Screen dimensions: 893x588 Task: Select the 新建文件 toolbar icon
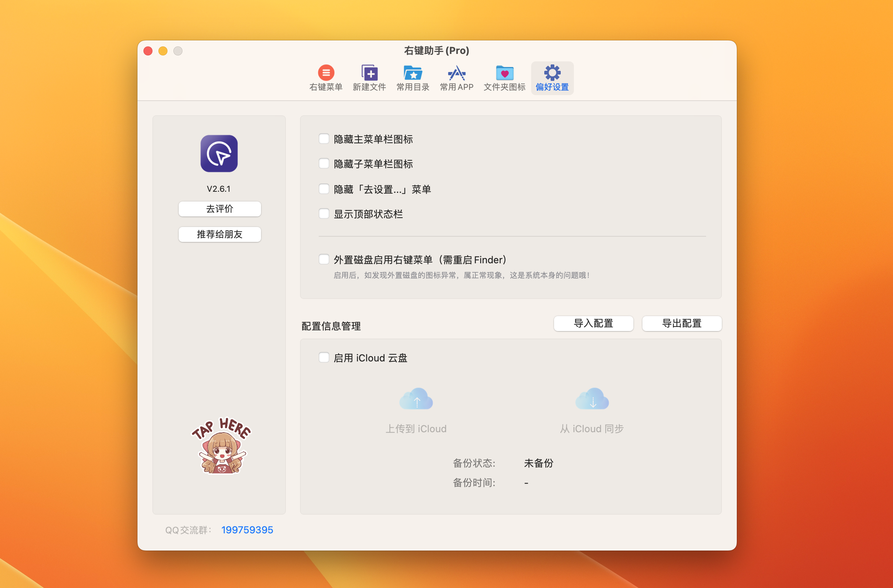pyautogui.click(x=369, y=73)
